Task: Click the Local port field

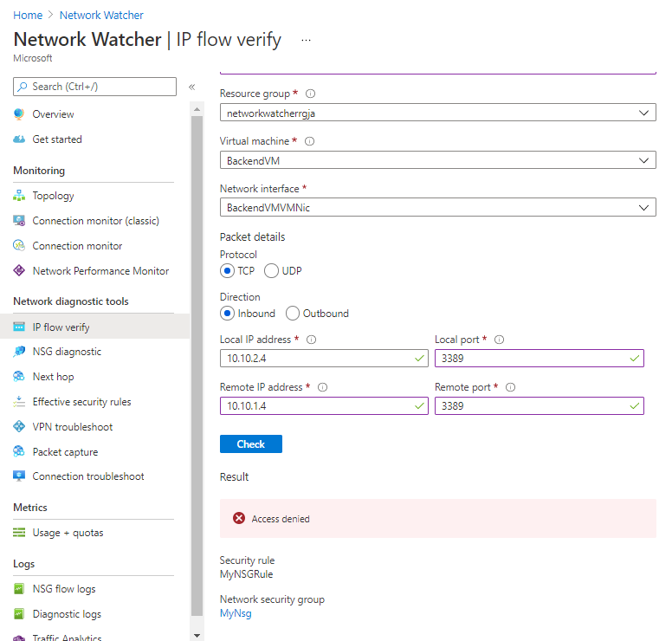Action: pyautogui.click(x=540, y=359)
